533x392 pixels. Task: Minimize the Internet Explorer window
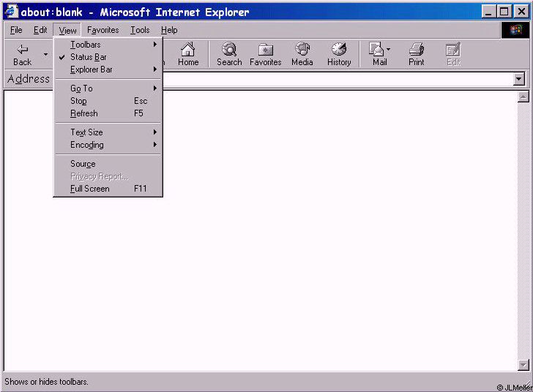(488, 12)
